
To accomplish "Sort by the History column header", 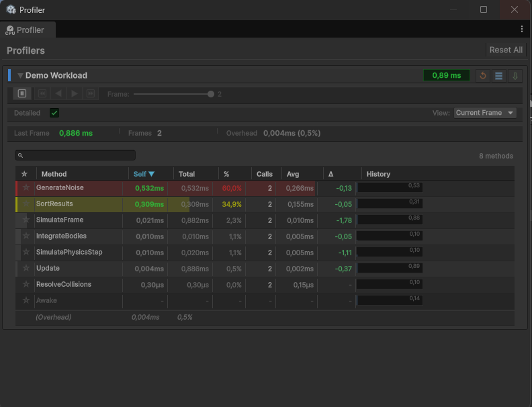I will tap(378, 174).
